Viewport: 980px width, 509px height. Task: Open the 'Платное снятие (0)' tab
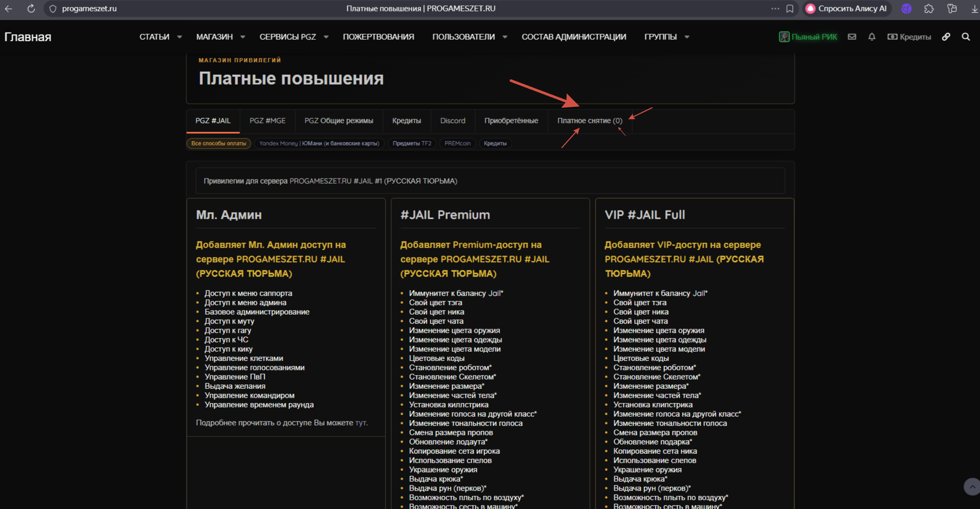589,121
